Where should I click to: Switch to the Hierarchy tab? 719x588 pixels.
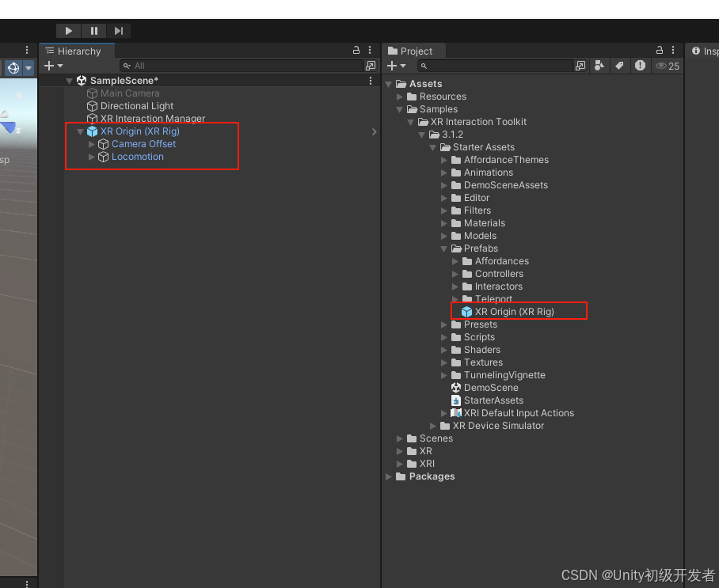tap(77, 51)
